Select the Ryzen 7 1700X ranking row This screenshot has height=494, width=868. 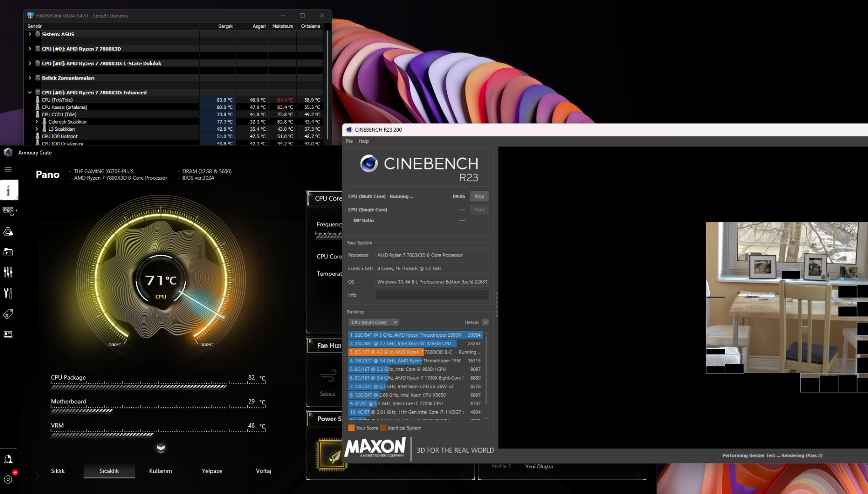tap(415, 378)
